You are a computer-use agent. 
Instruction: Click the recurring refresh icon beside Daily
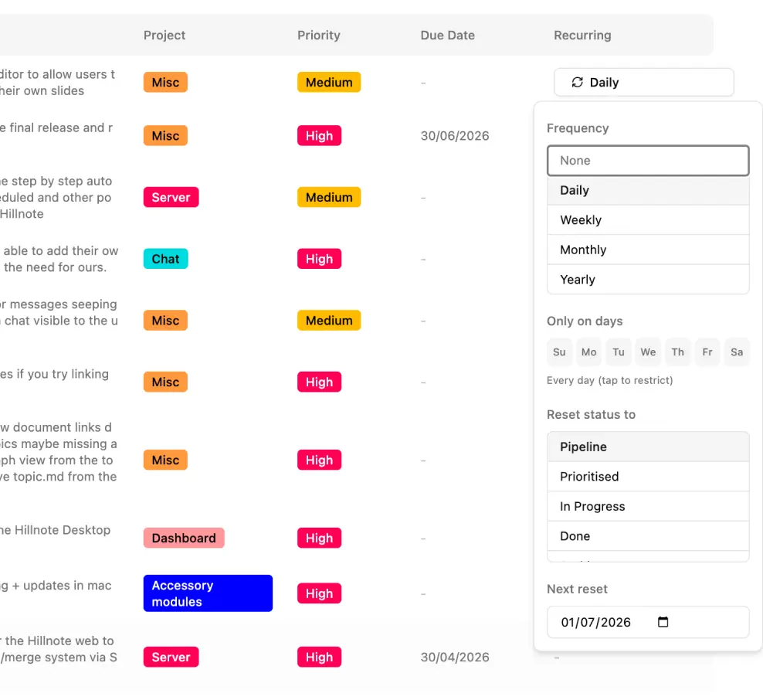click(577, 82)
